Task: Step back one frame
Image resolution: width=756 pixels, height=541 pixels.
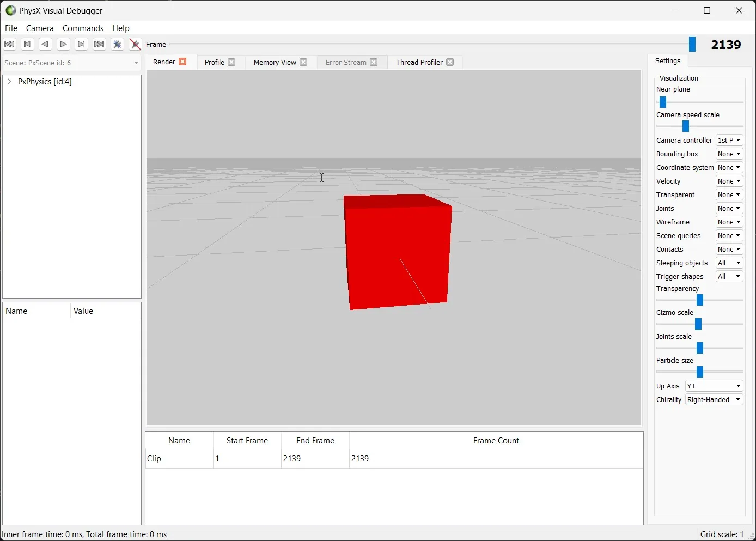Action: [27, 45]
